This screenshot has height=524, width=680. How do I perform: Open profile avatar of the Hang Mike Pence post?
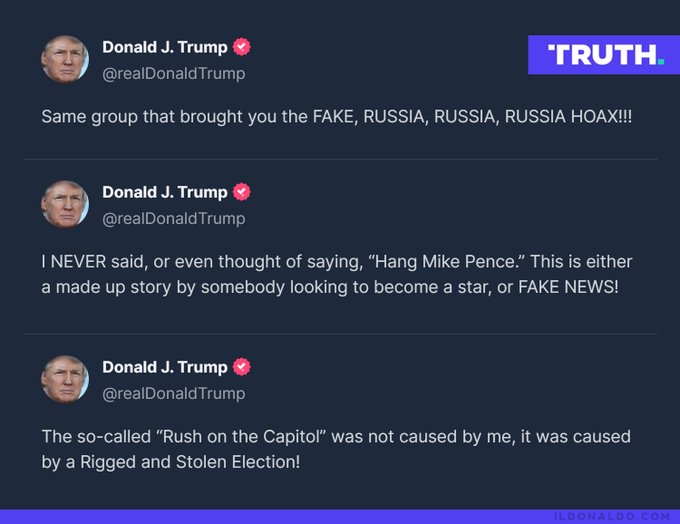tap(65, 204)
